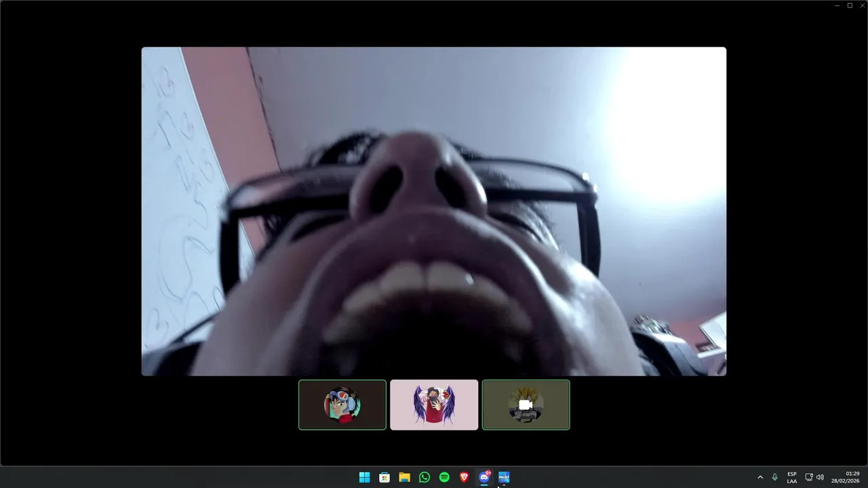
Task: Open the network status tray icon
Action: [x=809, y=477]
